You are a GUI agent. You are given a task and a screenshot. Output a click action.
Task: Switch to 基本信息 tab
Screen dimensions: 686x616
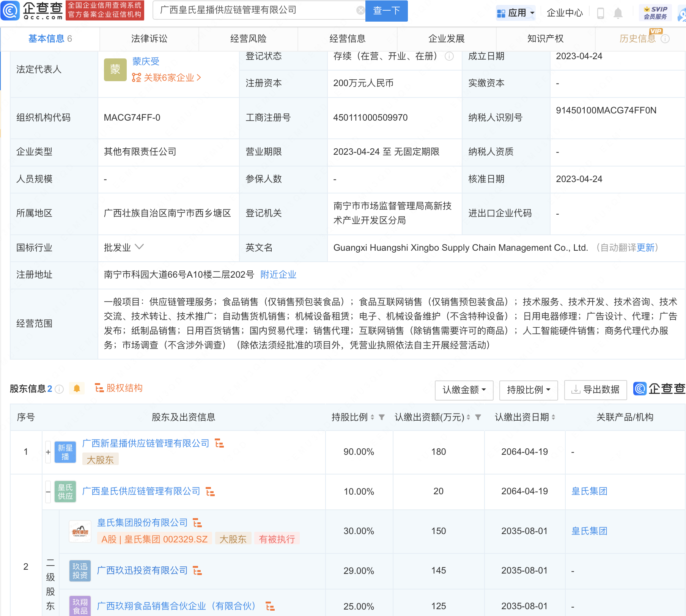[x=50, y=39]
